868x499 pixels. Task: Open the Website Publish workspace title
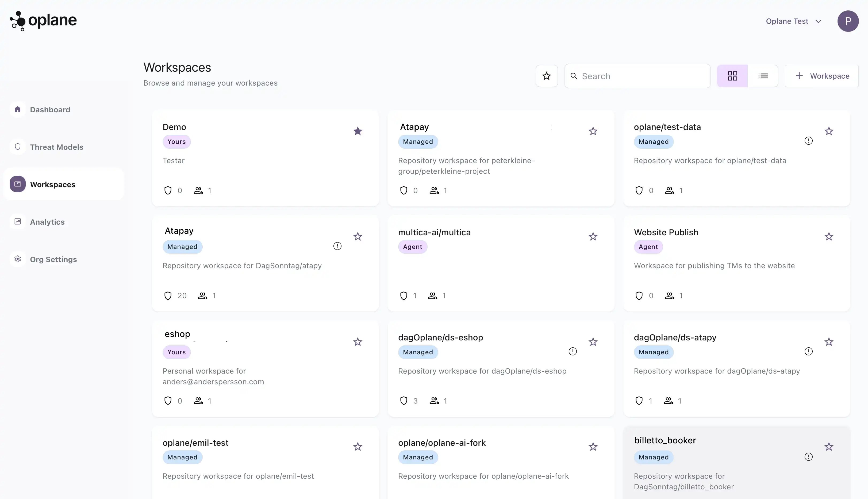click(x=666, y=232)
